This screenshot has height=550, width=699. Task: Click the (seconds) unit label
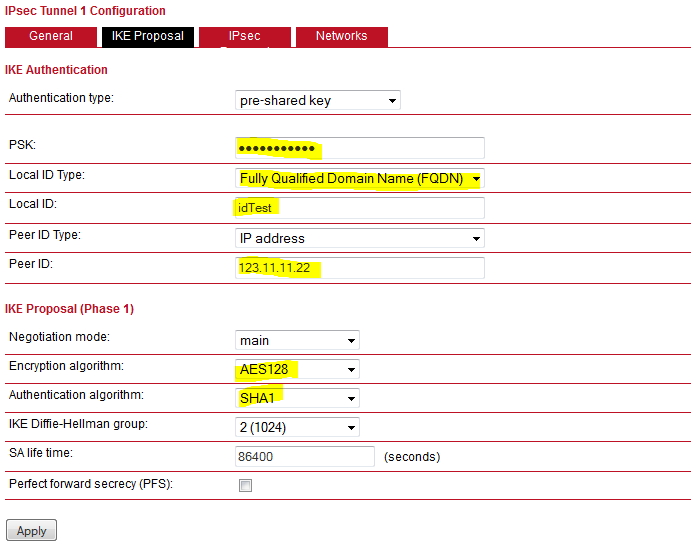point(412,457)
